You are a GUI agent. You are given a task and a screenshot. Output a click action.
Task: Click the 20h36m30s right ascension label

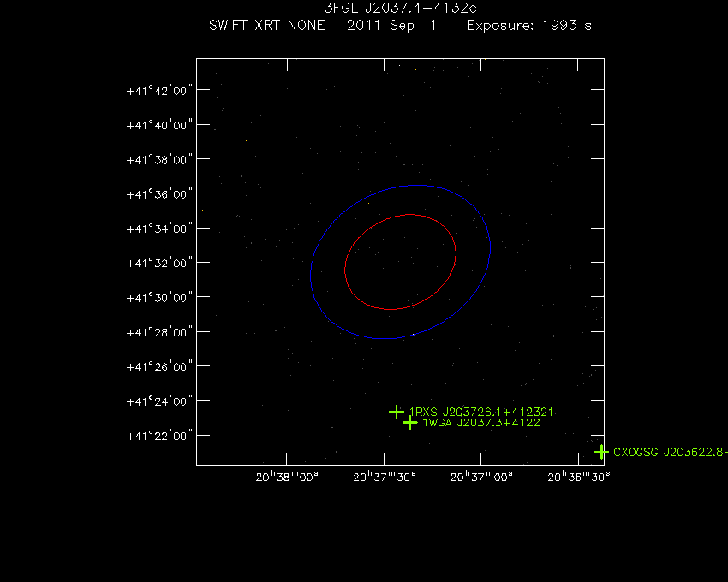(x=578, y=477)
